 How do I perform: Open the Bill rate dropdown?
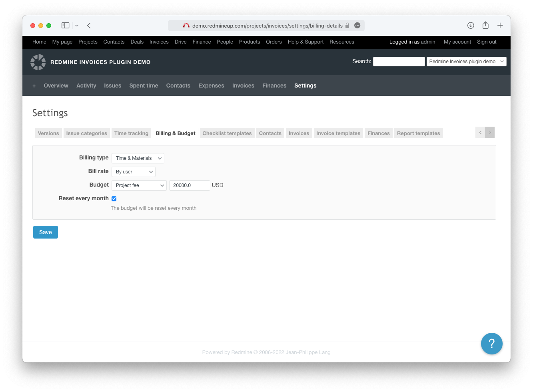pos(134,172)
